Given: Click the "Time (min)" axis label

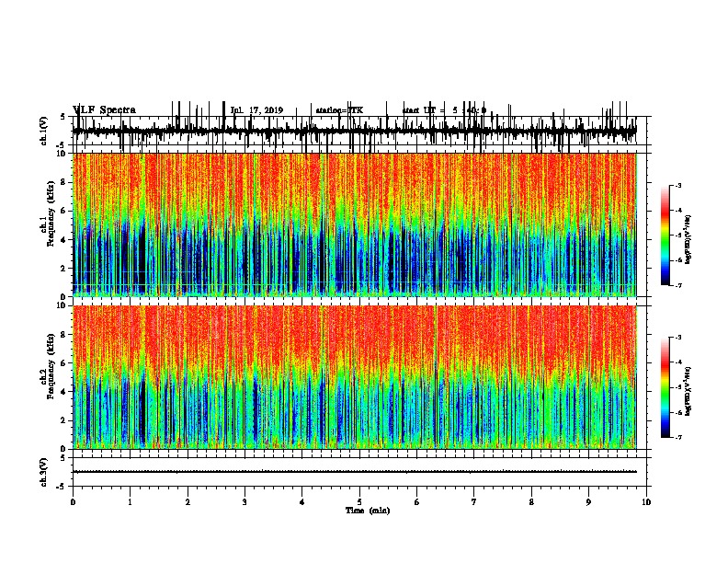Looking at the screenshot, I should [368, 511].
